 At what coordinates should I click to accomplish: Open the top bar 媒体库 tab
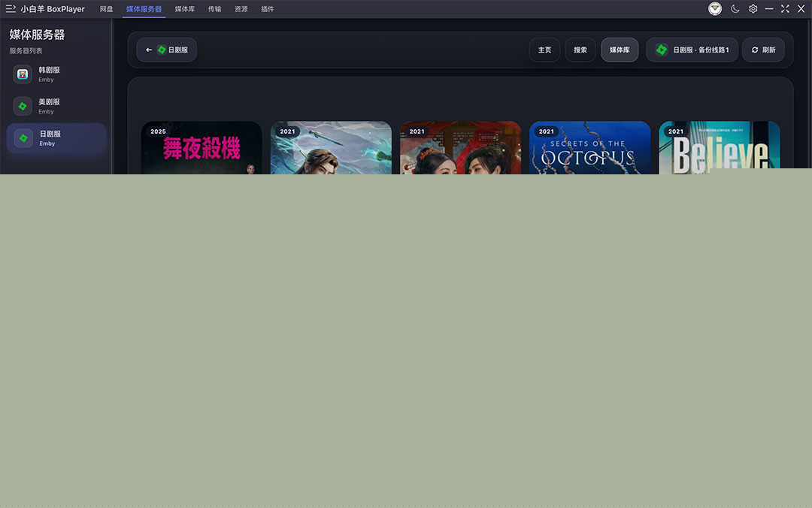coord(185,9)
